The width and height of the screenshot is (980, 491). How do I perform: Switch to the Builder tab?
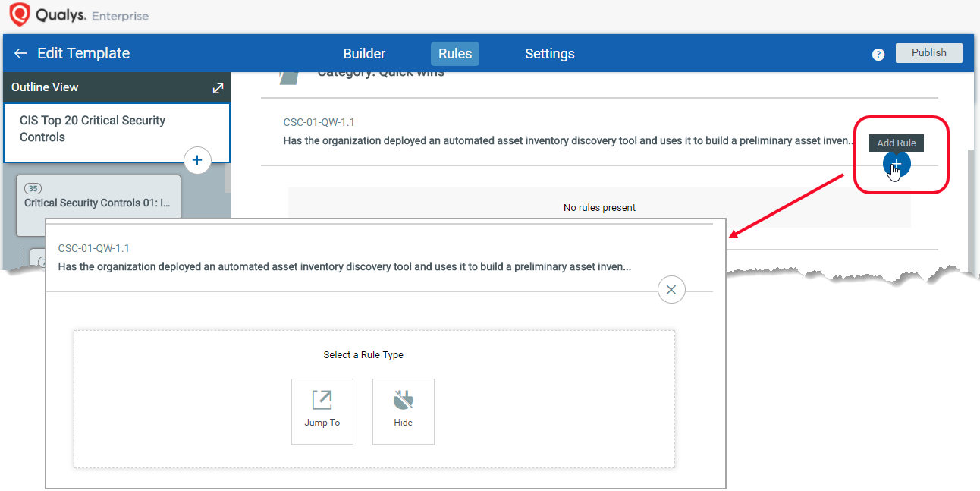click(x=364, y=54)
